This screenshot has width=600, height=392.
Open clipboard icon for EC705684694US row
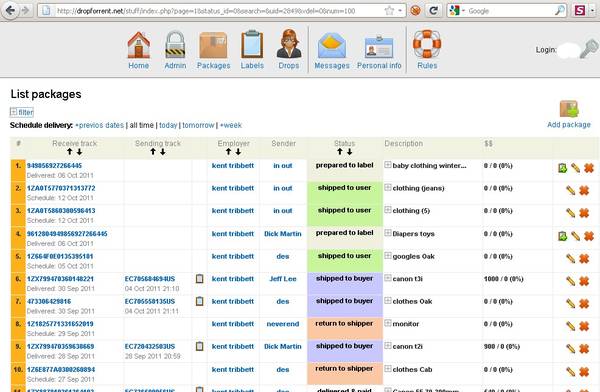click(x=199, y=279)
